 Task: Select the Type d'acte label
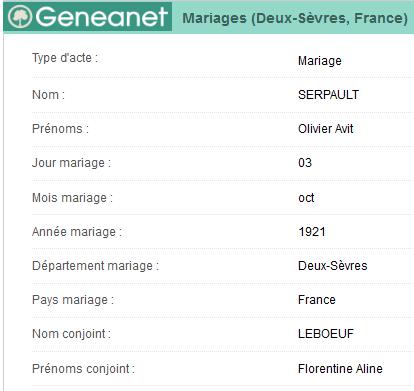[65, 58]
